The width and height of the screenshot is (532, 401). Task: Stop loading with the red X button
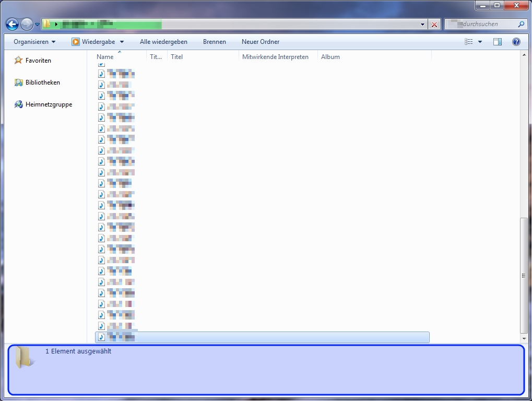coord(434,25)
